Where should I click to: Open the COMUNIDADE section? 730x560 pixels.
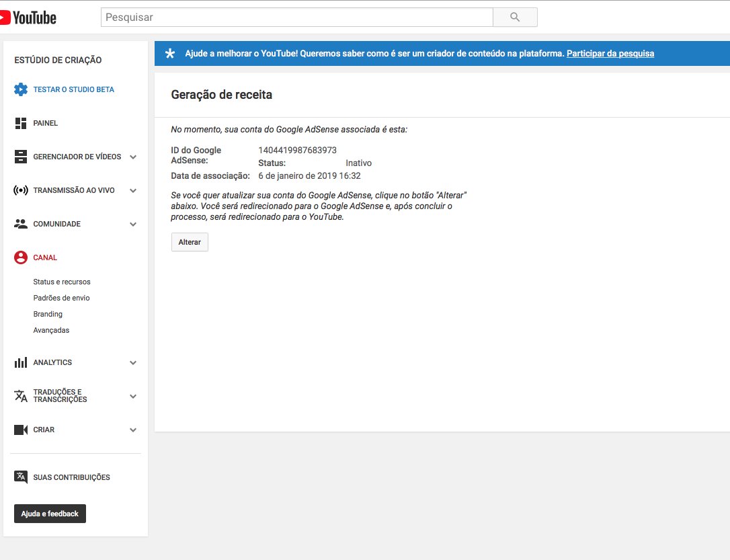[x=56, y=224]
